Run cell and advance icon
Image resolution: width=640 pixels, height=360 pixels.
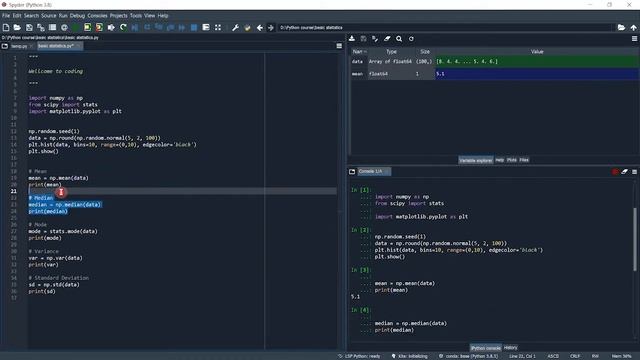pyautogui.click(x=99, y=27)
